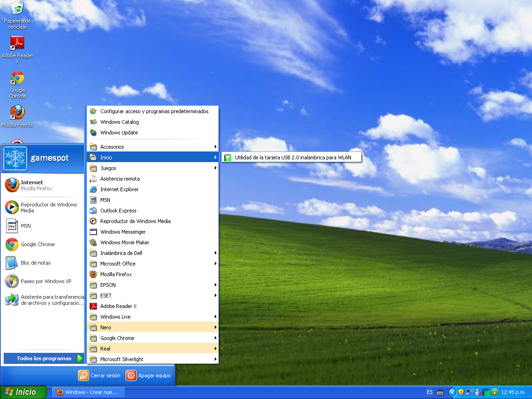532x399 pixels.
Task: Open Bloc de notas in Start menu
Action: point(36,263)
